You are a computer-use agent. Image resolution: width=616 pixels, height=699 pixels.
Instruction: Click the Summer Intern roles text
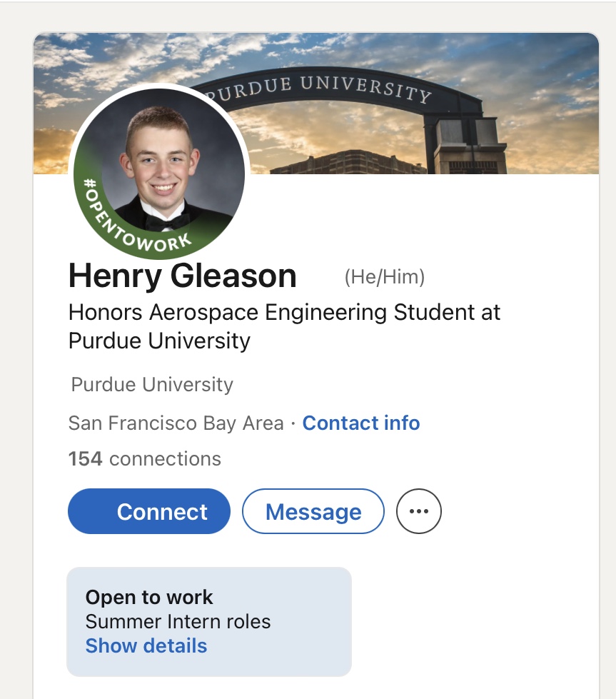click(178, 621)
